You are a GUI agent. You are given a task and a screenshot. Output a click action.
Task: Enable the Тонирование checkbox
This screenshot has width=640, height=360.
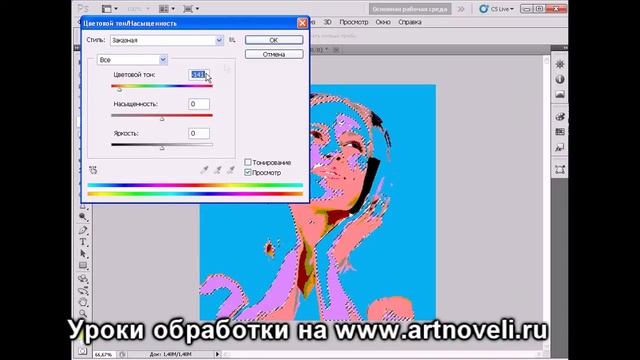click(x=248, y=162)
